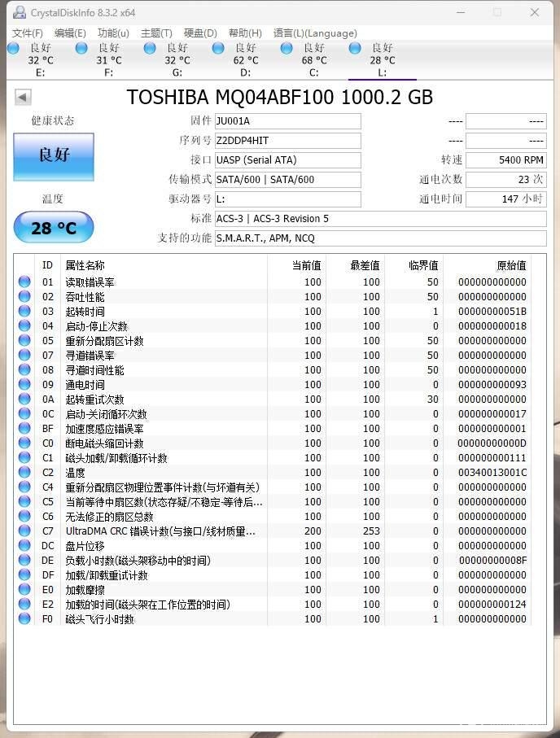The image size is (560, 738).
Task: Click the serial number field Z2DDP4HIT
Action: pos(288,140)
